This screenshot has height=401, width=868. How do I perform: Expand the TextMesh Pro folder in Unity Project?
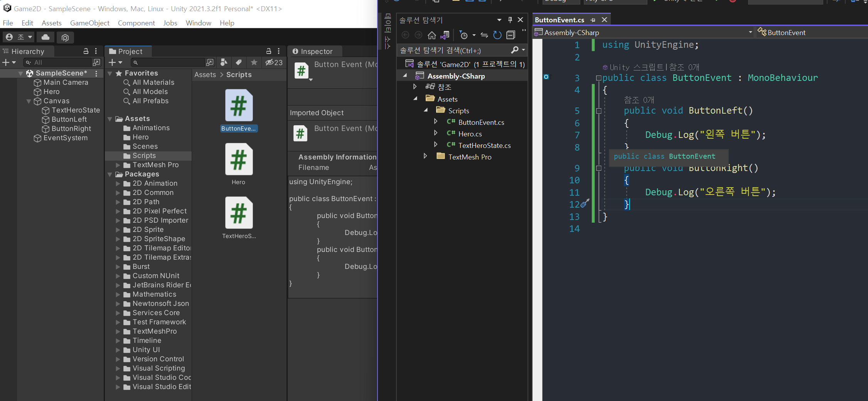click(x=118, y=165)
